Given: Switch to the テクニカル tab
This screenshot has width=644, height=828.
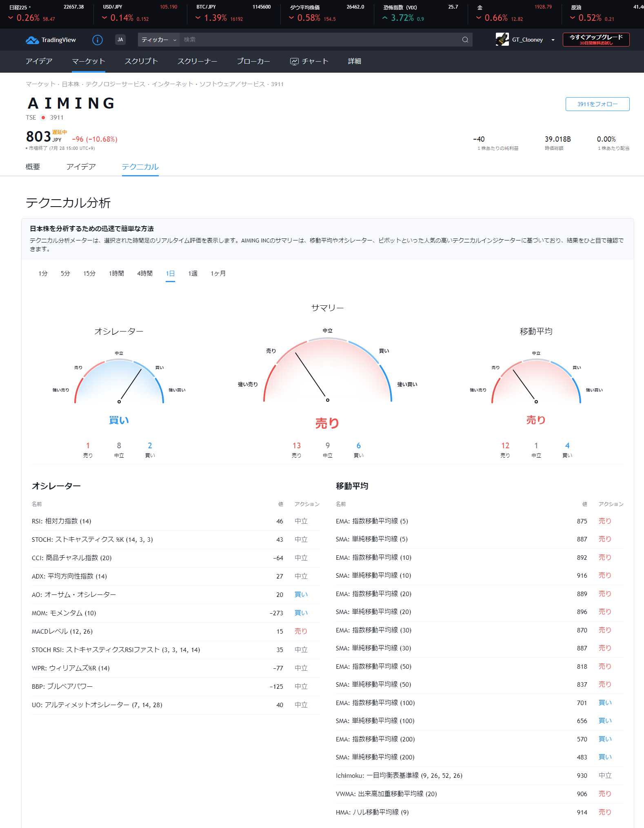Looking at the screenshot, I should (x=140, y=167).
